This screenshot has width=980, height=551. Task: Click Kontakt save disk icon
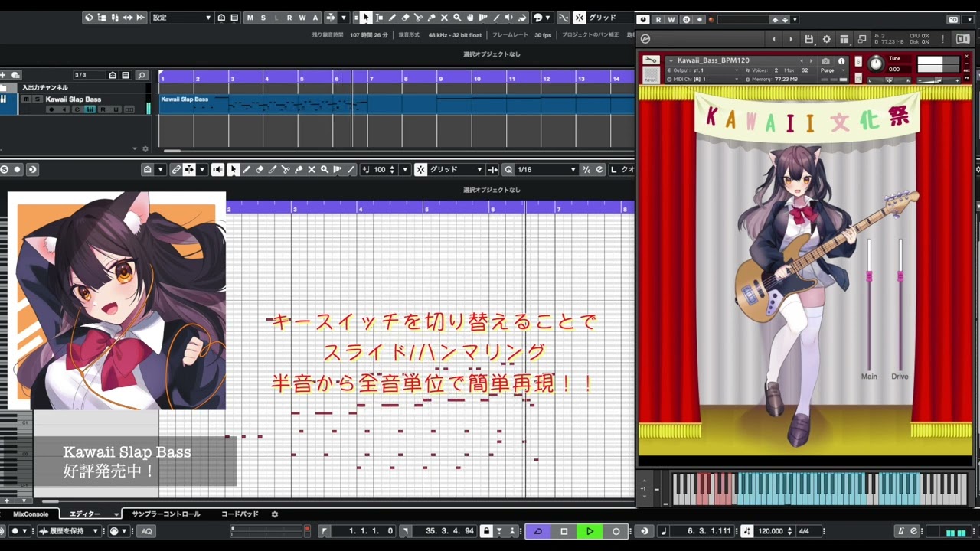808,39
